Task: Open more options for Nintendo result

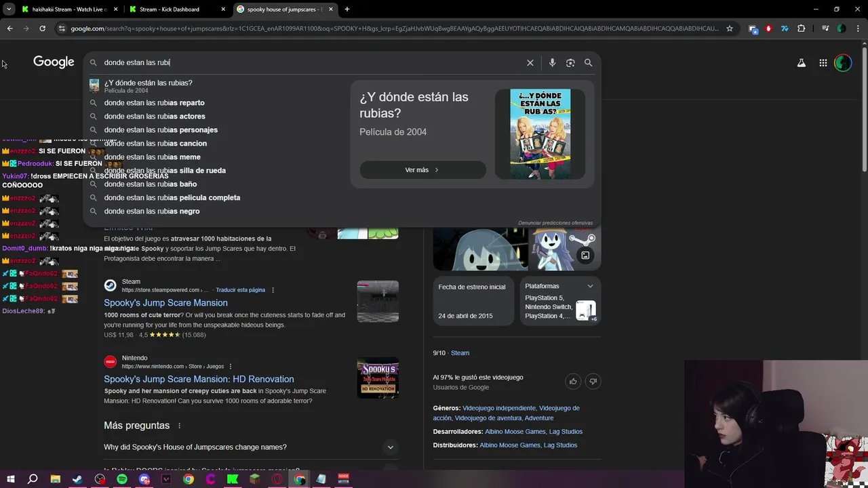Action: pos(231,367)
